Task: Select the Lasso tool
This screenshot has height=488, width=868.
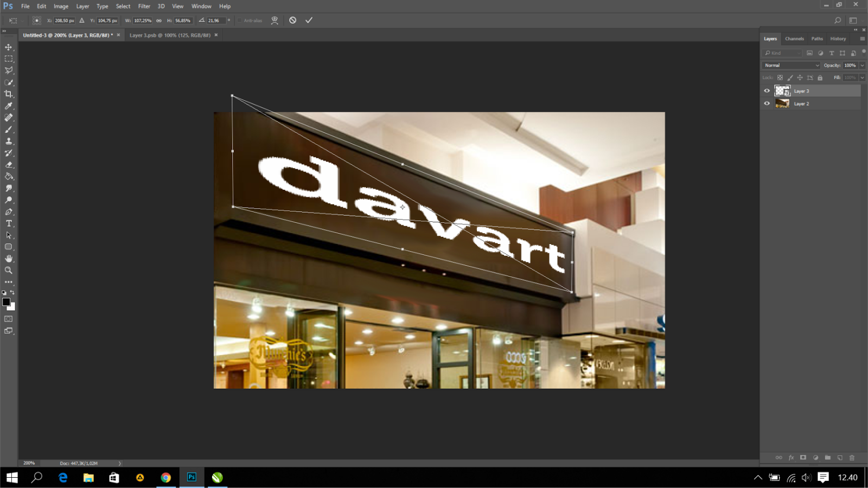Action: pyautogui.click(x=8, y=69)
